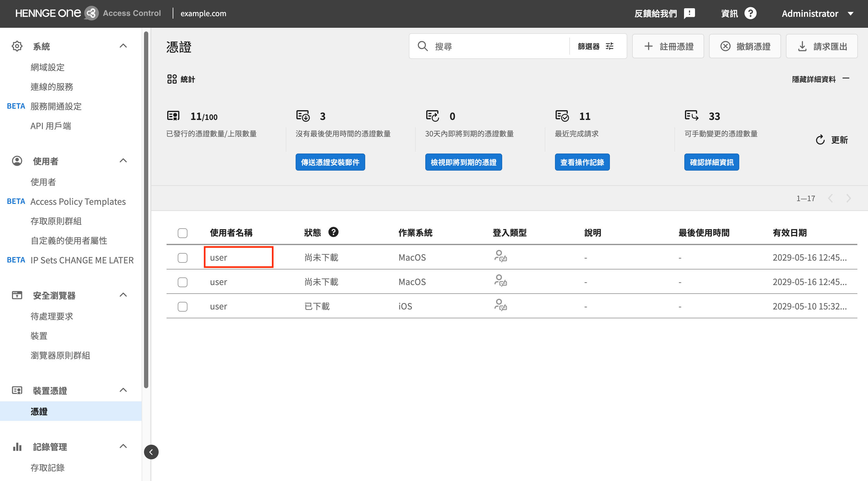Open 網域設定 in sidebar

tap(48, 67)
